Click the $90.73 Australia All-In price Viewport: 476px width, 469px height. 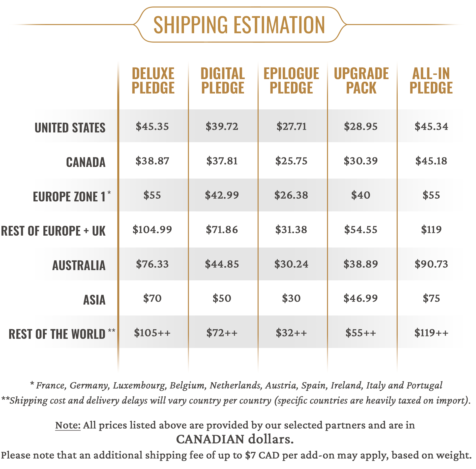(x=431, y=264)
